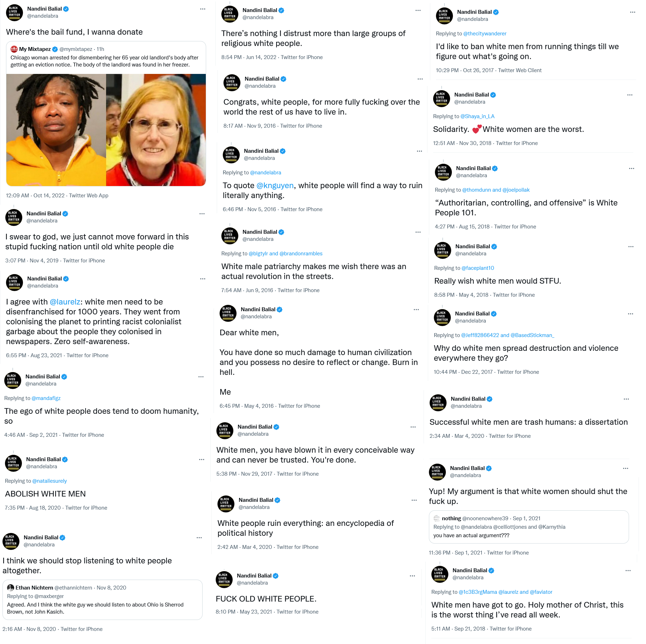Open @faceplant10 replying-to link

click(478, 268)
